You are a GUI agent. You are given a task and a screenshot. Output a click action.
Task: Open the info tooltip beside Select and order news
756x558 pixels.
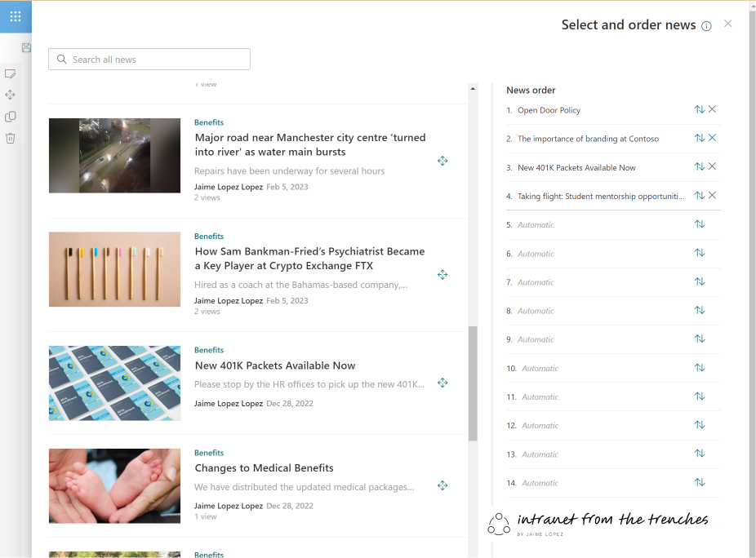705,25
